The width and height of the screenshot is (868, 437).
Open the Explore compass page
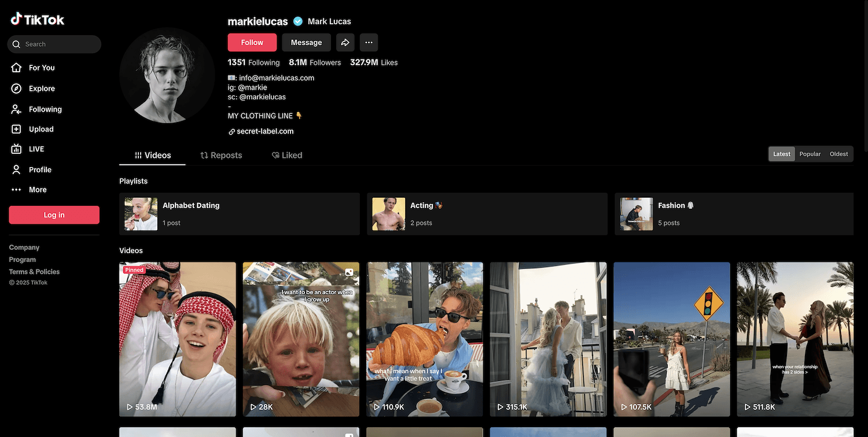click(41, 88)
